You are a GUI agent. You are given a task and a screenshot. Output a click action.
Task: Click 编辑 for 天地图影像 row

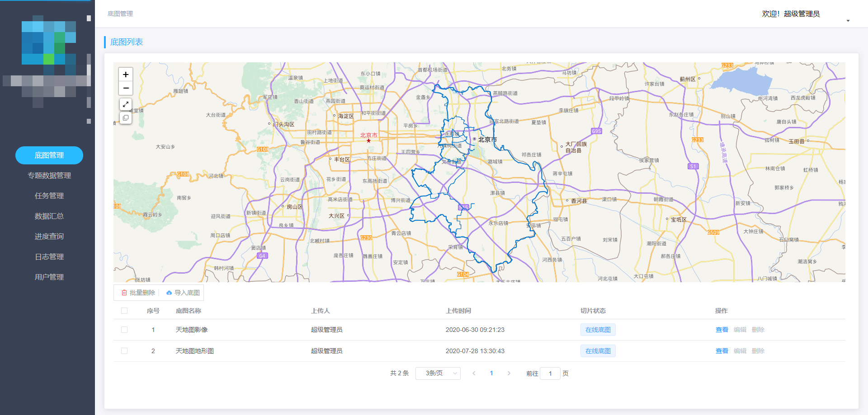(x=740, y=330)
